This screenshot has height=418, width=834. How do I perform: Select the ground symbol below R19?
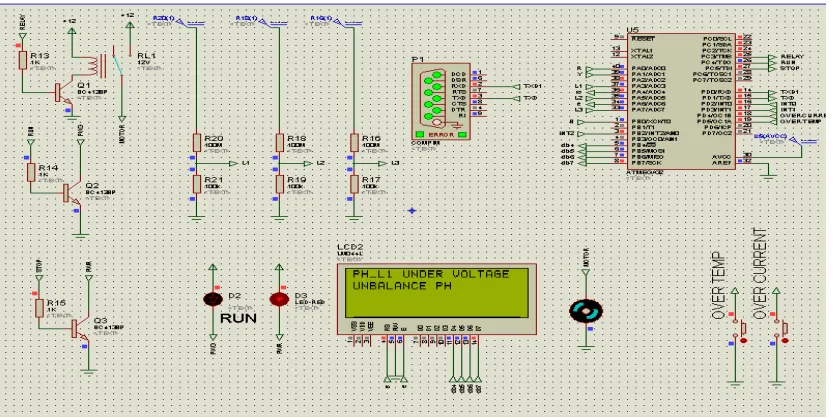280,216
